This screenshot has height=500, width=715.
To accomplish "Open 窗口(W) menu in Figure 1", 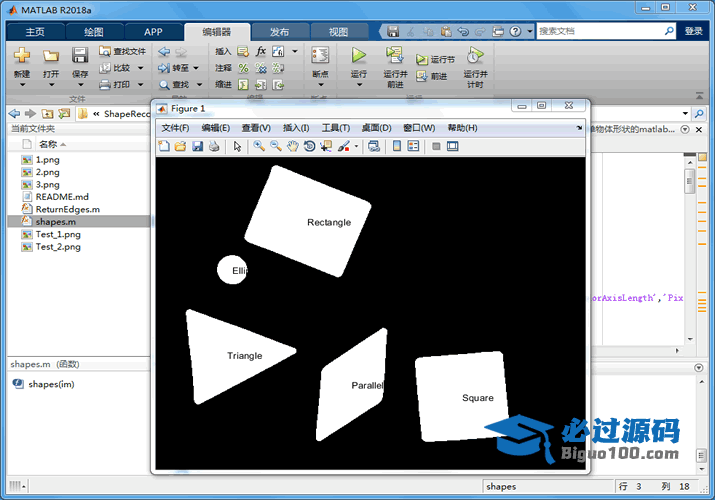I will (x=419, y=128).
